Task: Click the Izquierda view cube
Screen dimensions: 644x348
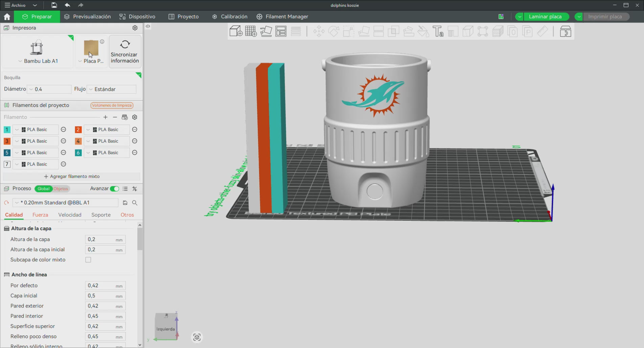Action: click(x=165, y=327)
